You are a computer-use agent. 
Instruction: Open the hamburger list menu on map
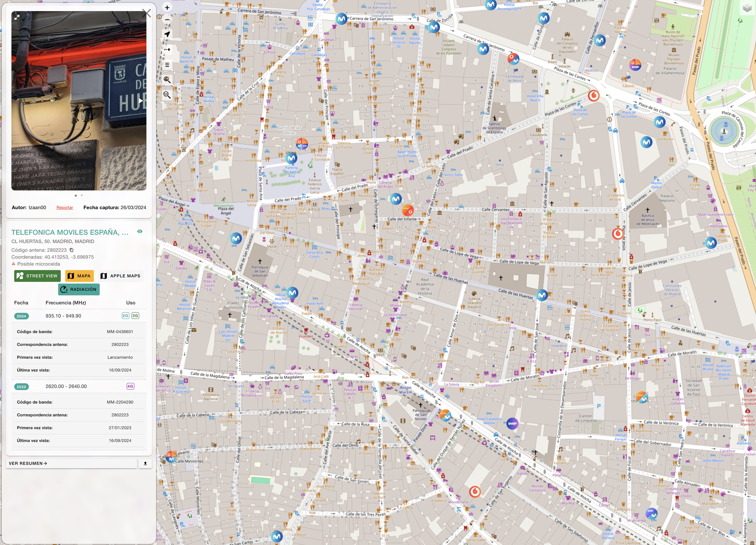pos(167,65)
